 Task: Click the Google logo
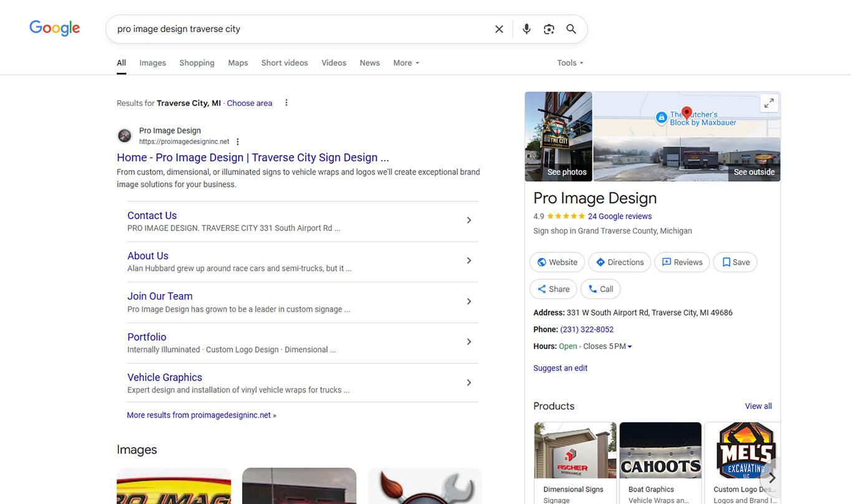tap(54, 28)
